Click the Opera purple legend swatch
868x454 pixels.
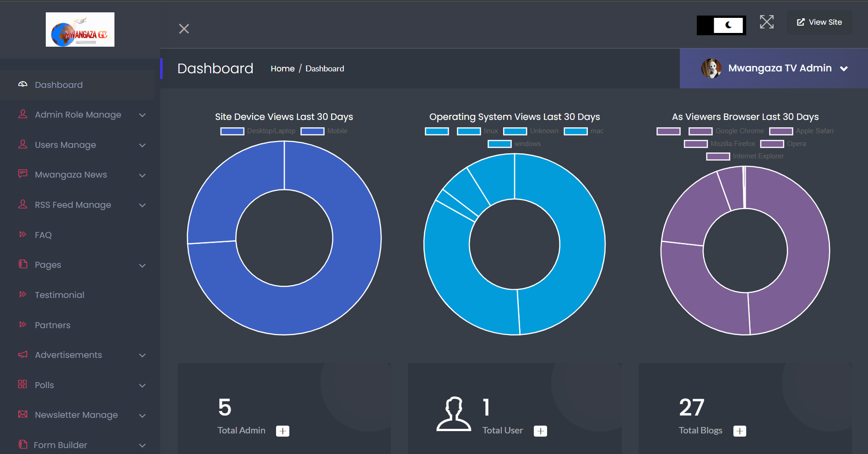click(772, 144)
